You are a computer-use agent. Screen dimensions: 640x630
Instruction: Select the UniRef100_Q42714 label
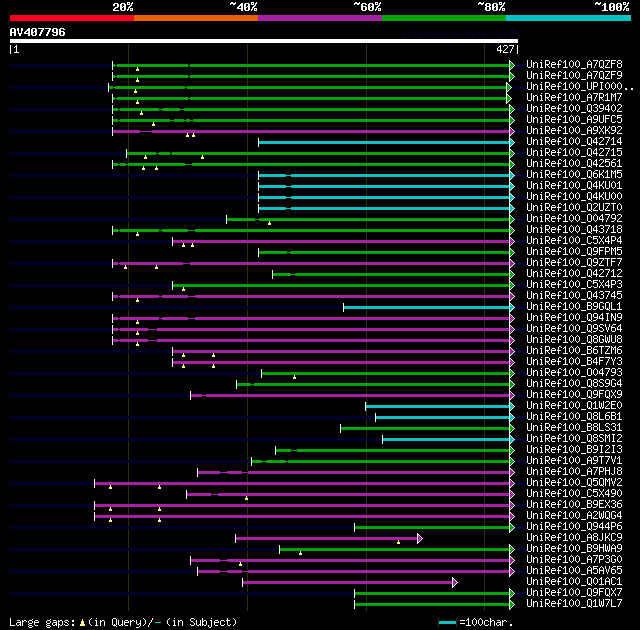pos(574,142)
